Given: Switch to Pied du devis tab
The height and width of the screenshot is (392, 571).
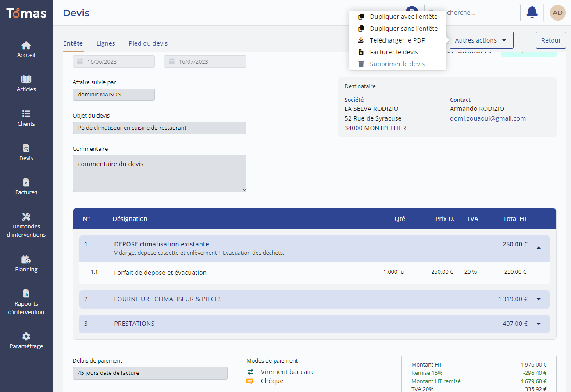Looking at the screenshot, I should 148,43.
